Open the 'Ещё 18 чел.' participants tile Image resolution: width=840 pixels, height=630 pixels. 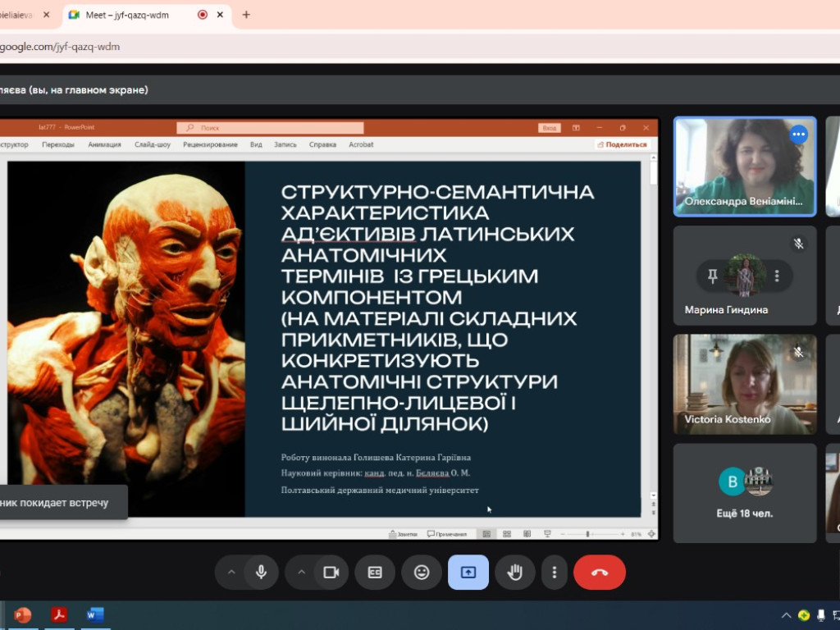[745, 493]
